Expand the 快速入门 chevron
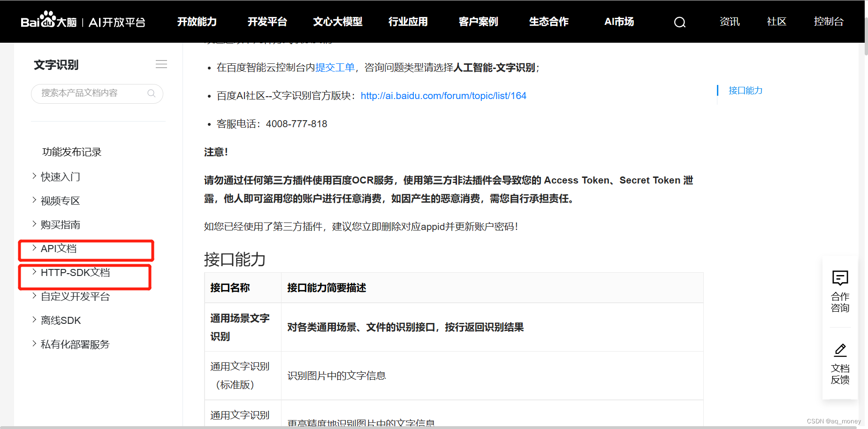This screenshot has width=868, height=429. point(34,176)
